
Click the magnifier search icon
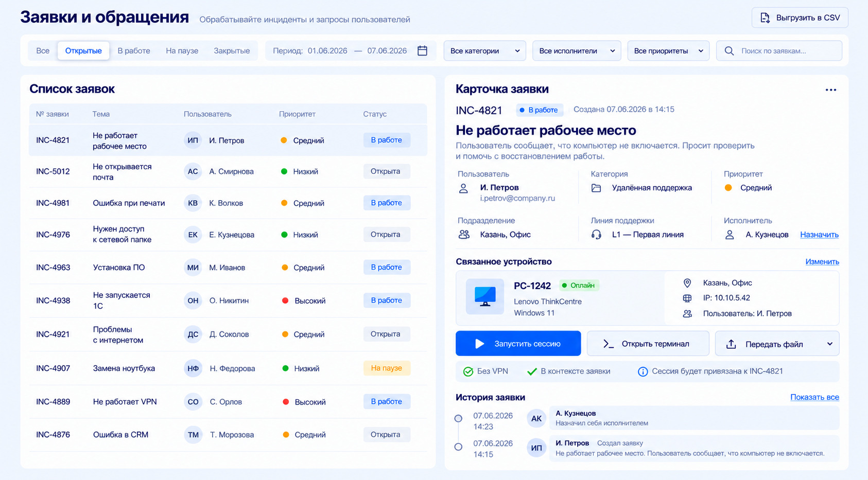729,51
